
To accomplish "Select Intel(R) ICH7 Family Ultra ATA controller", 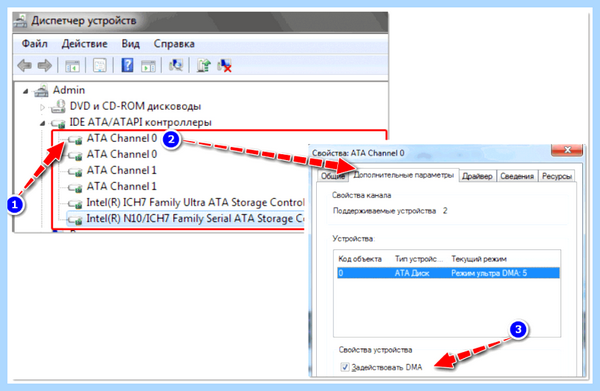I will pos(195,202).
